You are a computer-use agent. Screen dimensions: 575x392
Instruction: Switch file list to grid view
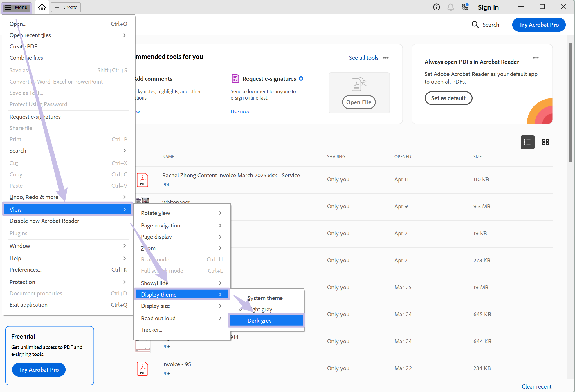[545, 142]
